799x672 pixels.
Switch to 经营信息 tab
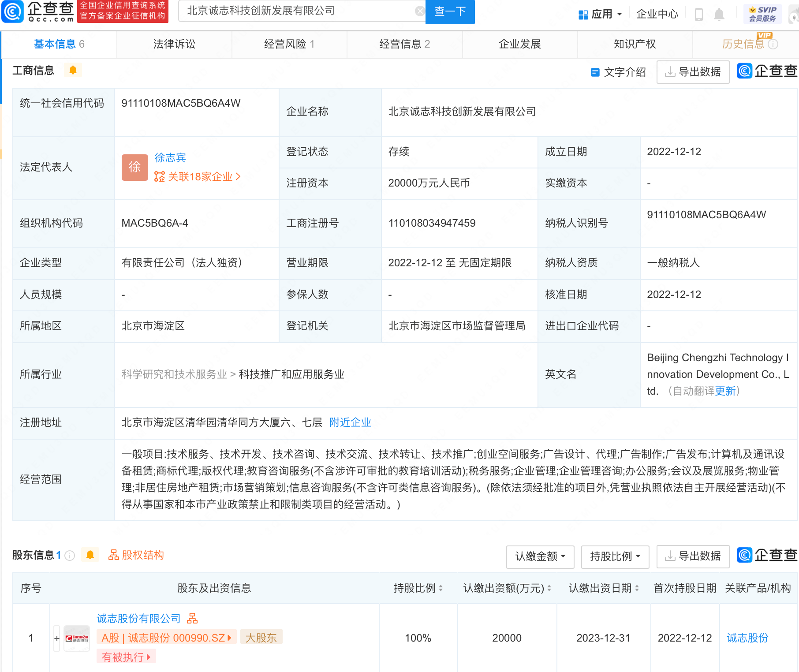[x=404, y=44]
